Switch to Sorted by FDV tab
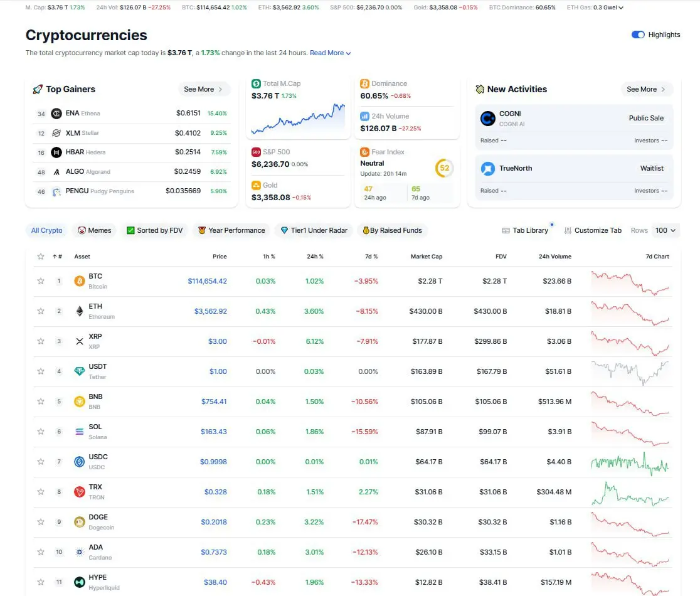 tap(155, 230)
